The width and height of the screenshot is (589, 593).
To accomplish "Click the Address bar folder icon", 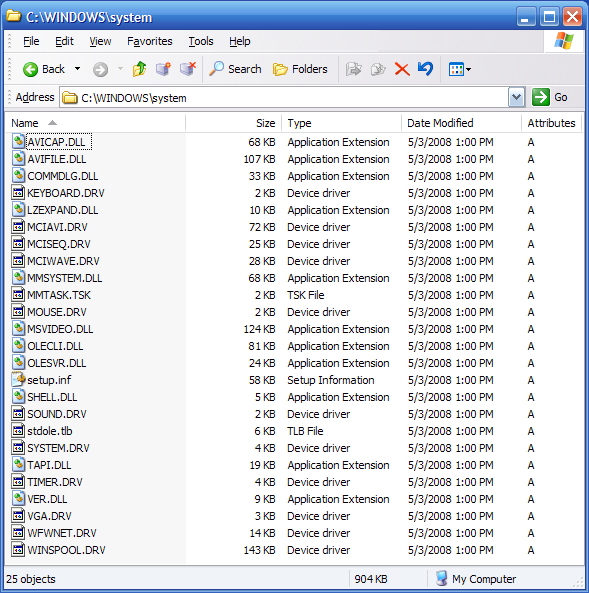I will 70,98.
